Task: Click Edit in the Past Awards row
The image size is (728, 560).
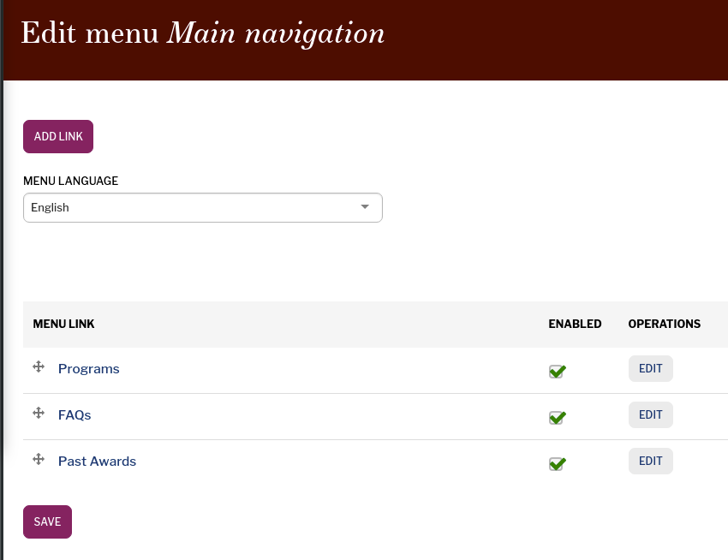Action: coord(650,462)
